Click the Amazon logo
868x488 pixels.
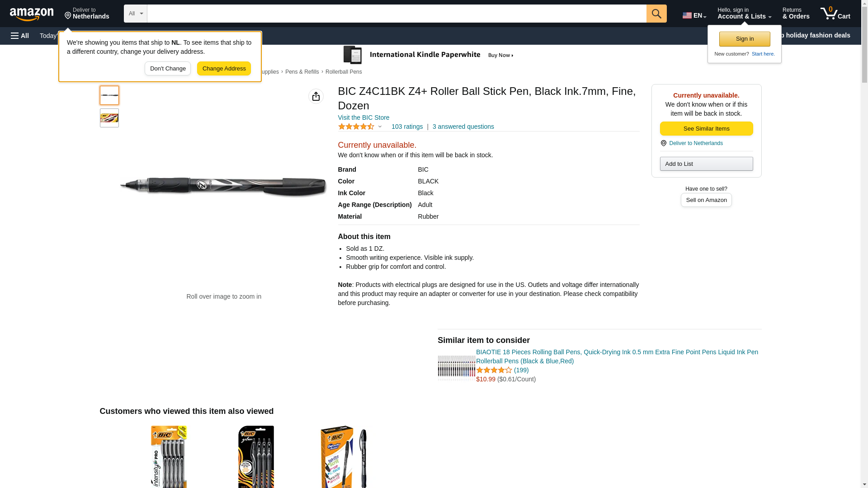[32, 14]
